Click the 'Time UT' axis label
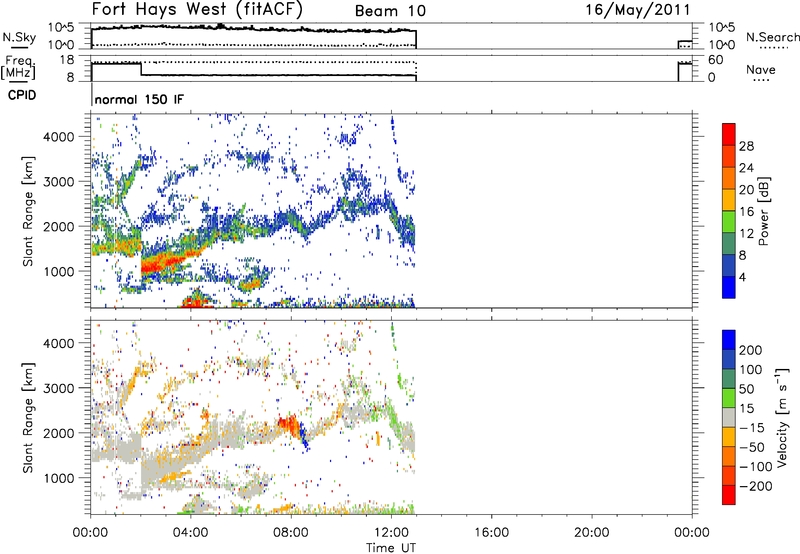 click(391, 547)
